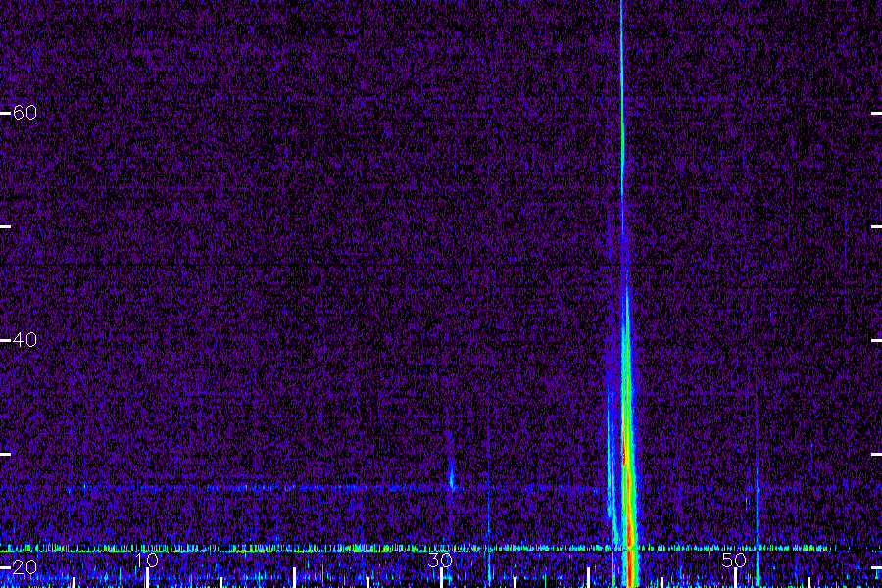Image resolution: width=882 pixels, height=588 pixels.
Task: Select the 50 label on horizontal axis
Action: [x=734, y=560]
